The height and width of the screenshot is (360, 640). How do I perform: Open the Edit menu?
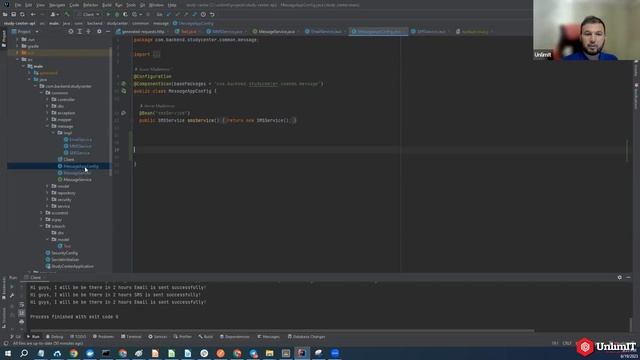pyautogui.click(x=29, y=5)
